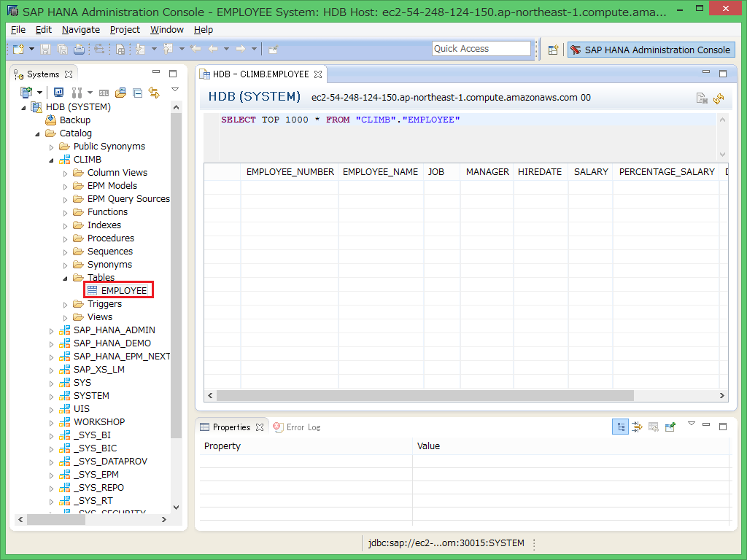Click the result table horizontal scrollbar
Viewport: 747px width, 560px height.
coord(425,396)
